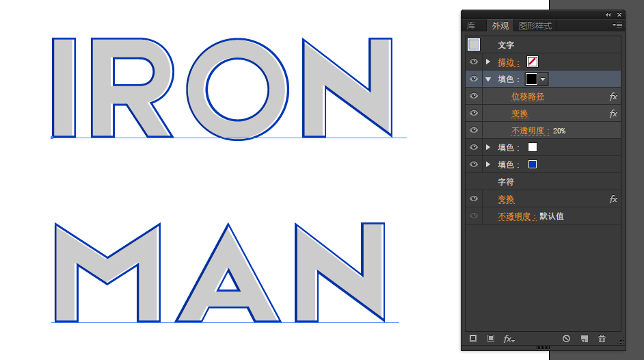The image size is (644, 360).
Task: Toggle visibility of the black 填色 row
Action: pos(474,79)
